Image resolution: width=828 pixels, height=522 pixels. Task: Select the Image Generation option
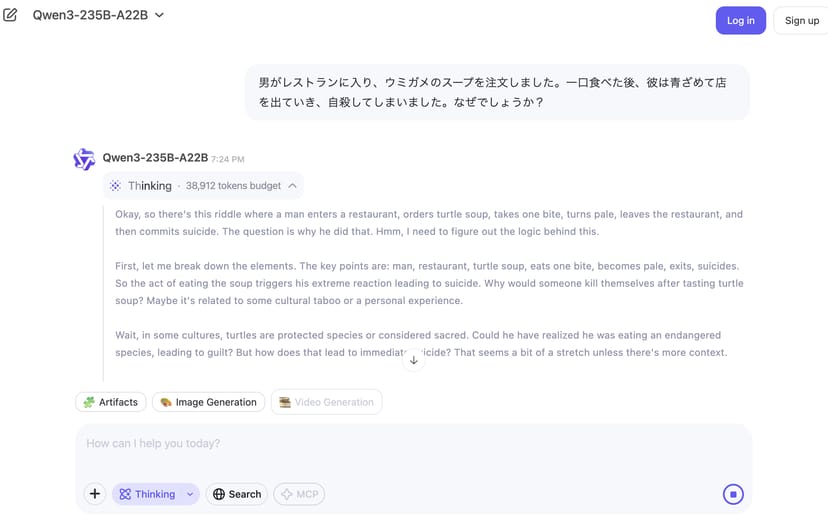click(x=208, y=402)
